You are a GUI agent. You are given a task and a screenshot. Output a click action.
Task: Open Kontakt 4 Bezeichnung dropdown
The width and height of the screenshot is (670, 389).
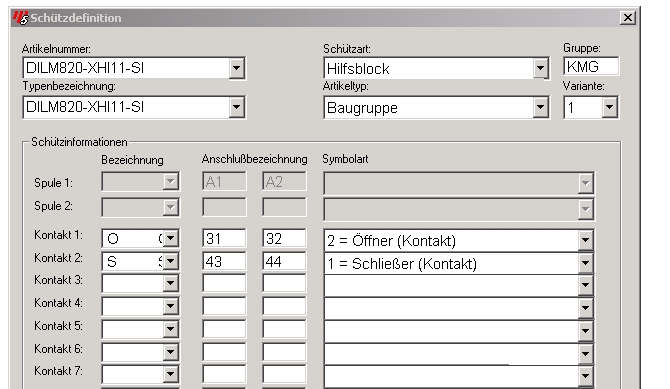pyautogui.click(x=170, y=306)
